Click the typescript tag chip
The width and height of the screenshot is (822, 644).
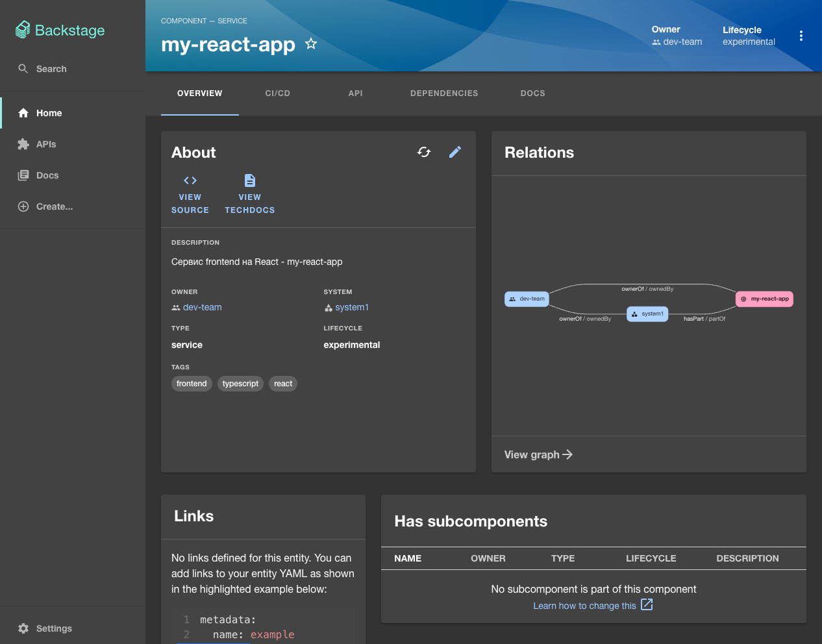[240, 384]
